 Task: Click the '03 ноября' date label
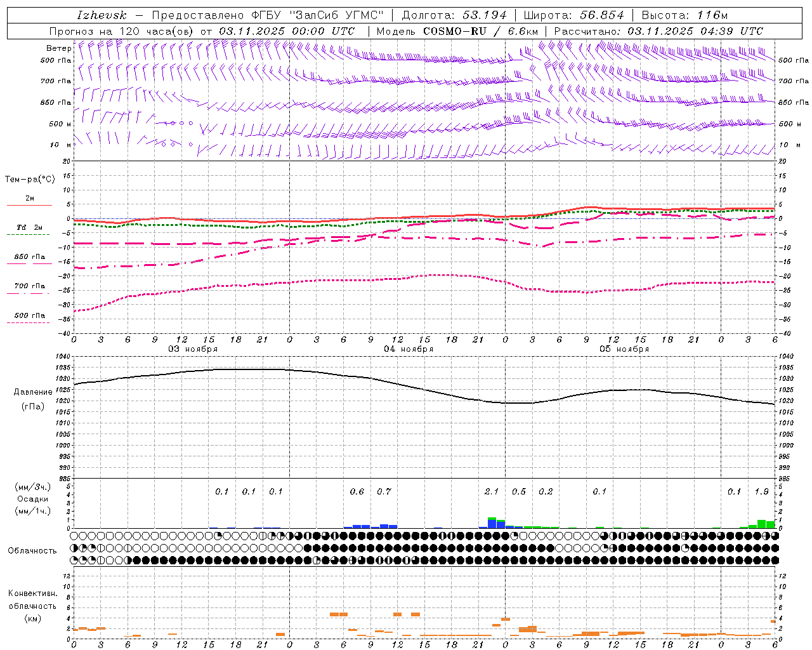coord(193,349)
